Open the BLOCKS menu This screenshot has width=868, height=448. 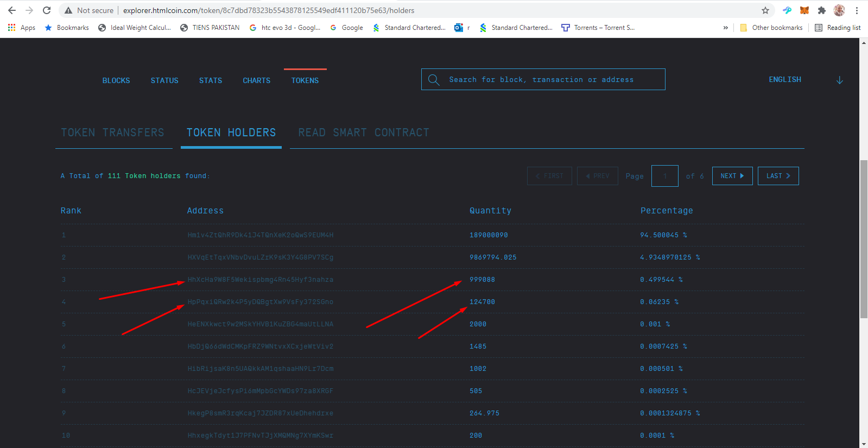(116, 80)
